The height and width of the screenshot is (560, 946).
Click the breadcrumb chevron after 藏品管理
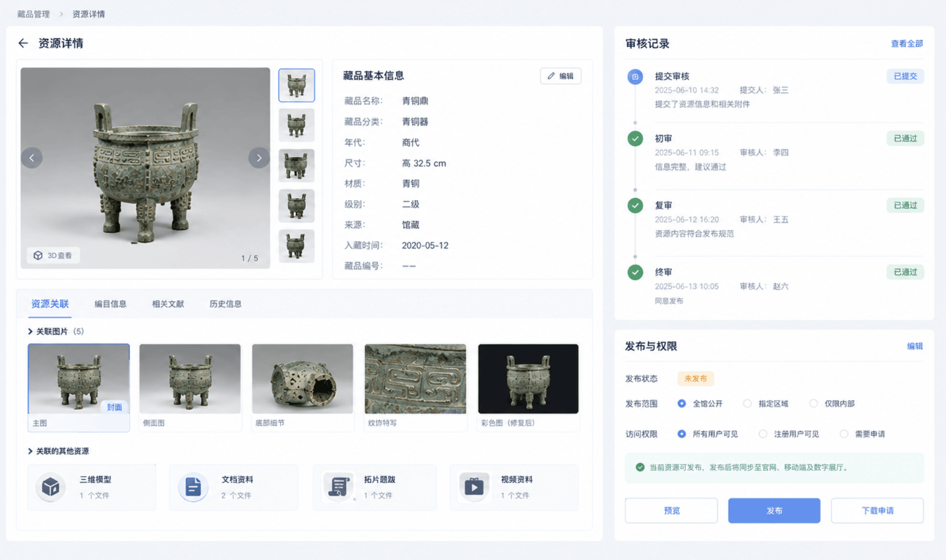tap(61, 14)
